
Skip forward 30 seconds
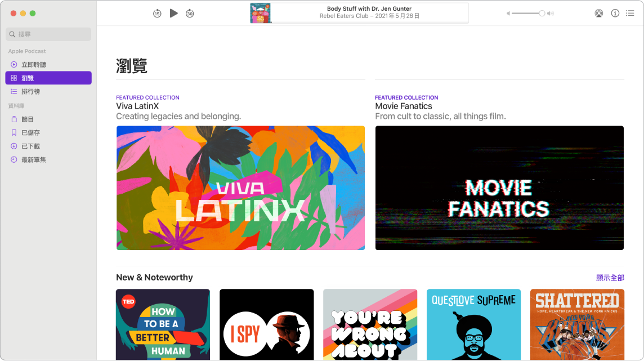190,14
